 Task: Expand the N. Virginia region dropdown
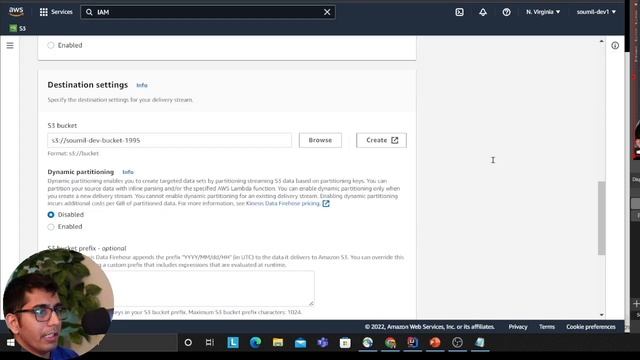click(543, 12)
